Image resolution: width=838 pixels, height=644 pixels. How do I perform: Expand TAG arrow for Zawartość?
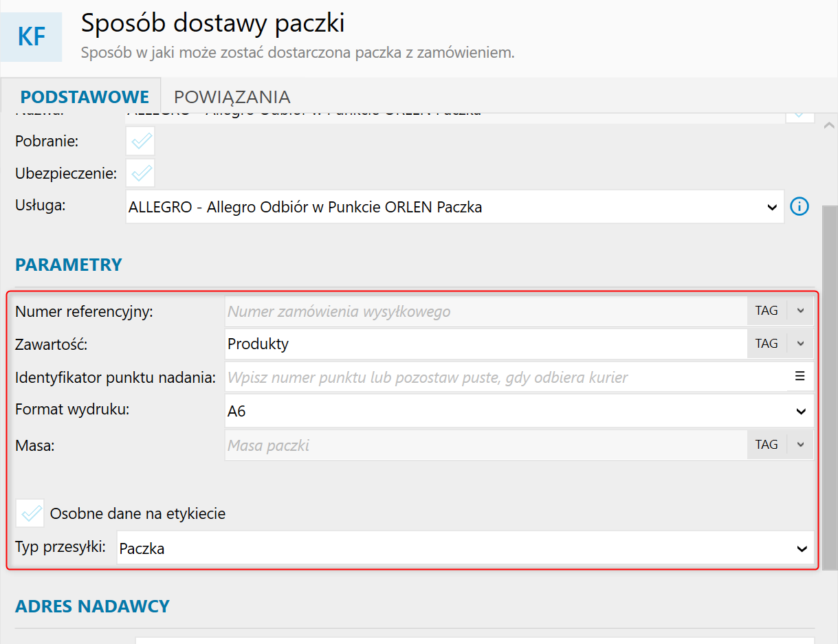click(x=800, y=344)
